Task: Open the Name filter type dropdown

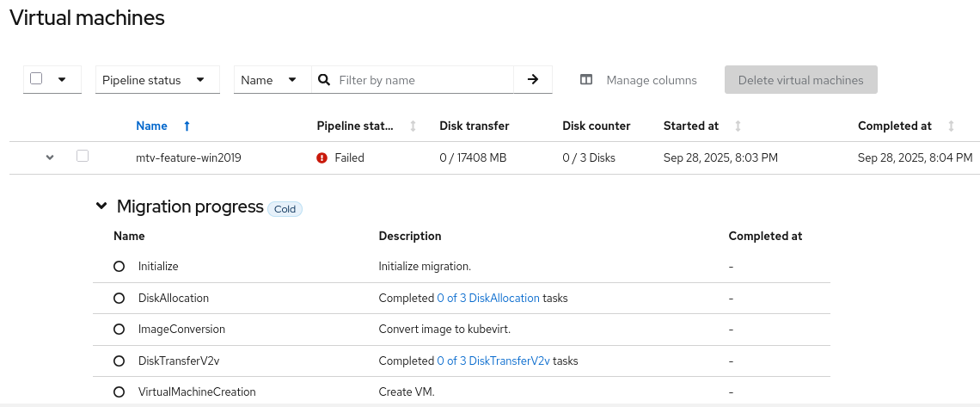Action: (269, 80)
